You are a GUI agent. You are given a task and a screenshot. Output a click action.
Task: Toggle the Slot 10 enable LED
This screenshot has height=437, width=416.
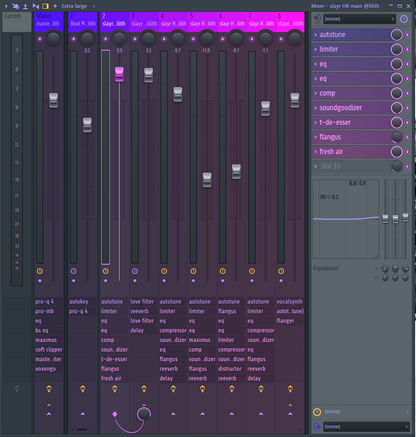407,166
